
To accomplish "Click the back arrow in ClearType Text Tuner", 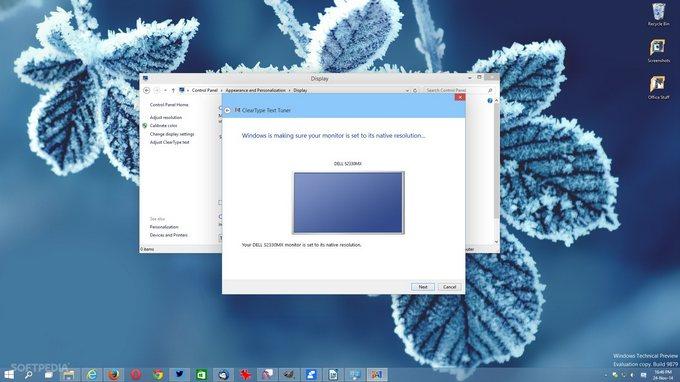I will click(227, 111).
